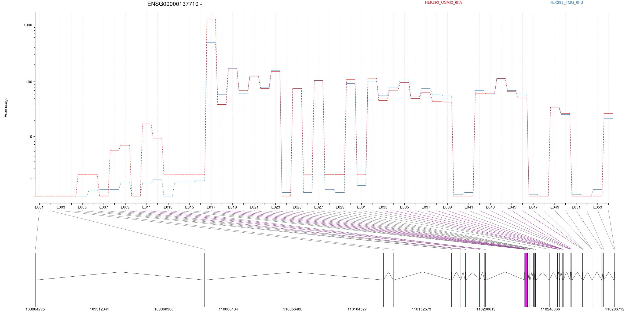Image resolution: width=644 pixels, height=322 pixels.
Task: Select exon label E003
Action: click(61, 207)
